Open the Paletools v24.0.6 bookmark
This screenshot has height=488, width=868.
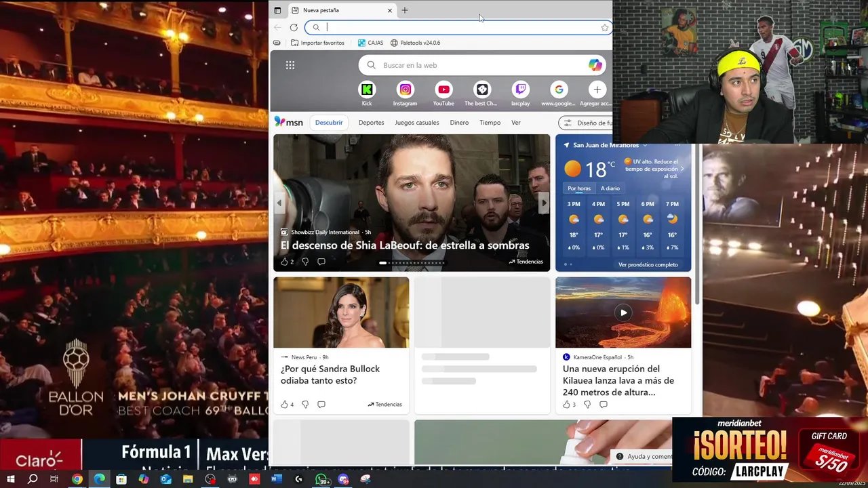pos(415,43)
